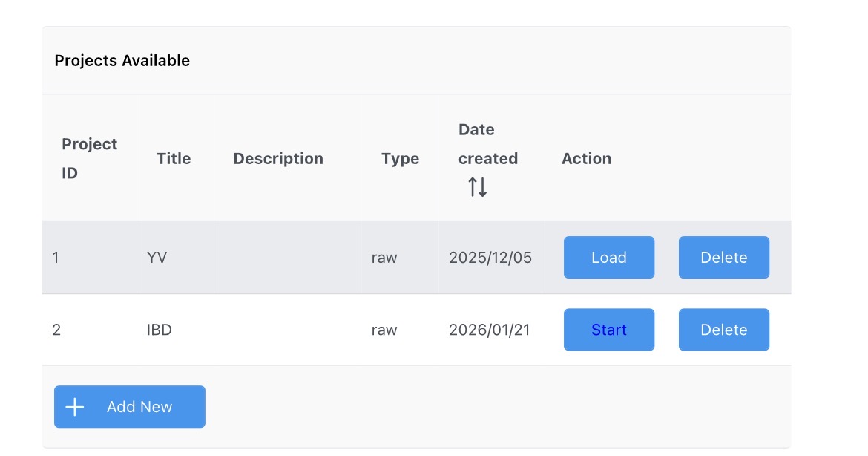This screenshot has height=456, width=868.
Task: Click the Description column header
Action: [278, 158]
